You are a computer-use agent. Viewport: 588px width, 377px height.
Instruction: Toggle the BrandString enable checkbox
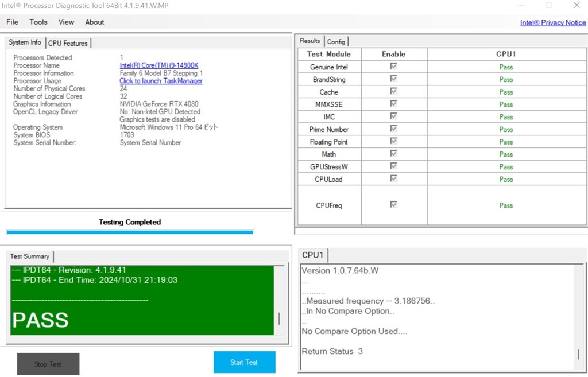pos(394,79)
